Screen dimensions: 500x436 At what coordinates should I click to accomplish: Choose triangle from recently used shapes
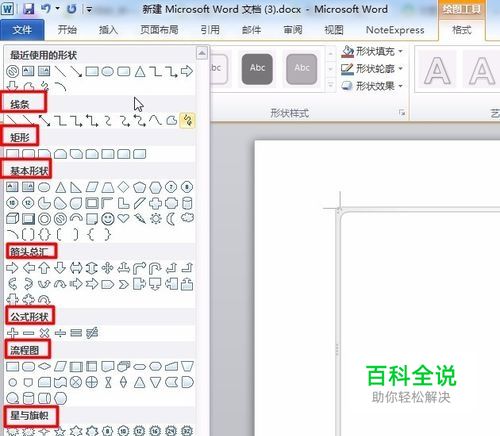coord(140,71)
